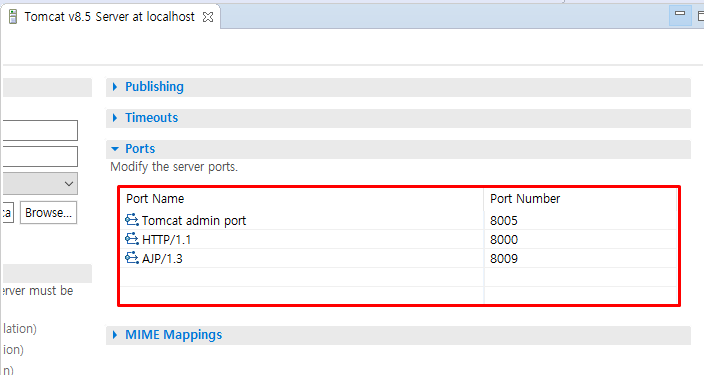Click the upper text field above the combo box
Viewport: 704px width, 375px height.
tap(40, 130)
